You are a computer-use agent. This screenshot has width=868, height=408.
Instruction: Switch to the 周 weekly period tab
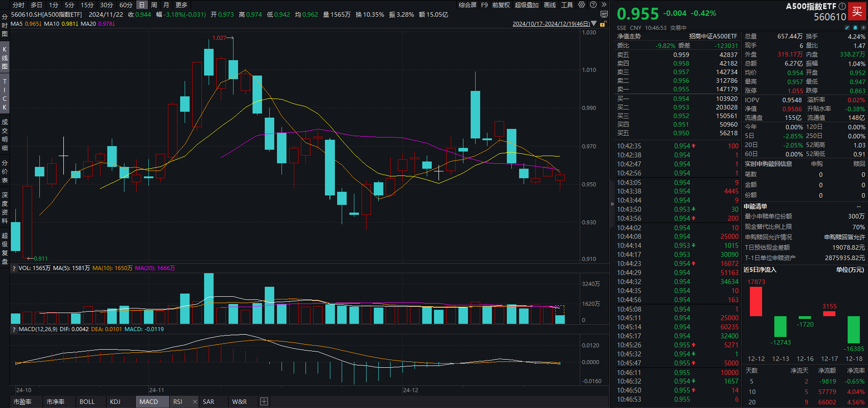(x=154, y=5)
